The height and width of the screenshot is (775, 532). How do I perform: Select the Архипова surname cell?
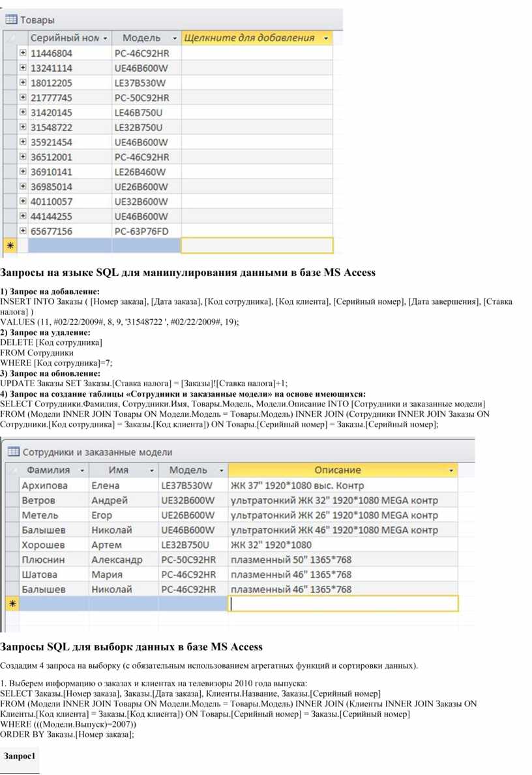pos(54,485)
